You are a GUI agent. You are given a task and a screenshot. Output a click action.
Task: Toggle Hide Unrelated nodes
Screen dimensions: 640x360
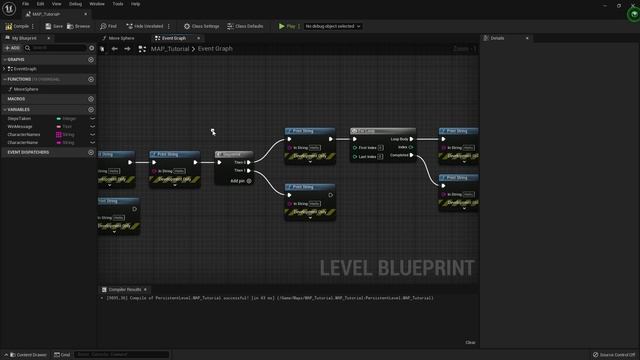144,26
